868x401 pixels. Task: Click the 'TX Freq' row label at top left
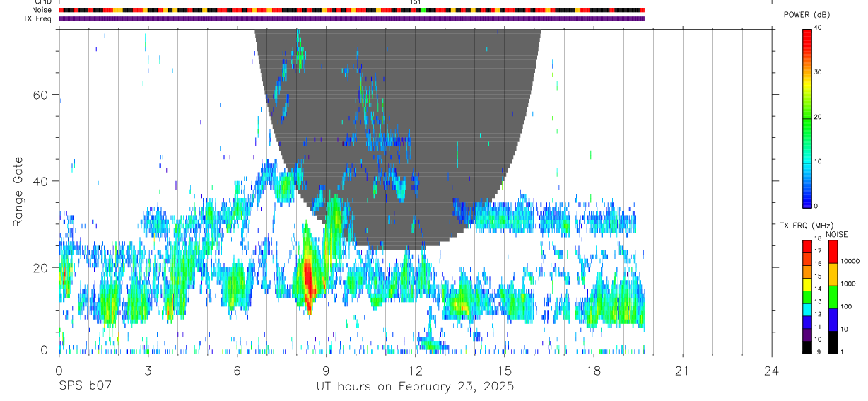tap(38, 18)
